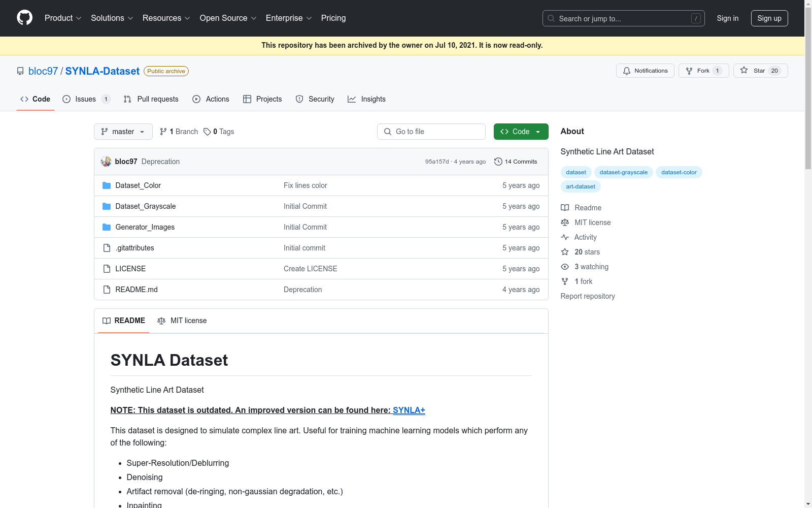The height and width of the screenshot is (508, 812).
Task: Click the README.md file icon
Action: 107,290
